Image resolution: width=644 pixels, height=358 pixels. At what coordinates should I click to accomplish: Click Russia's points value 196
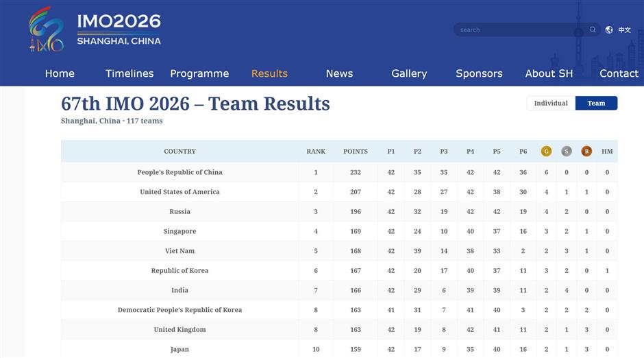[356, 212]
